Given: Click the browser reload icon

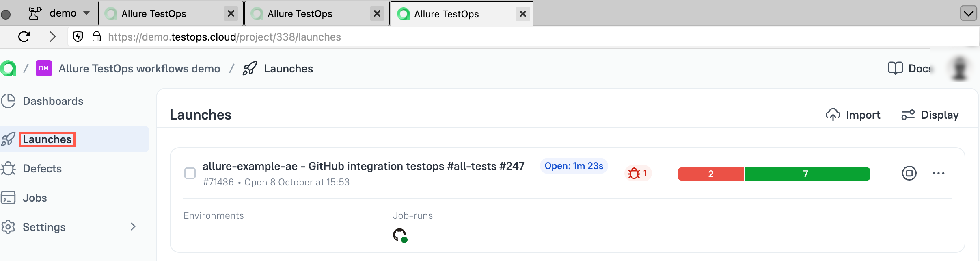Looking at the screenshot, I should pyautogui.click(x=24, y=37).
